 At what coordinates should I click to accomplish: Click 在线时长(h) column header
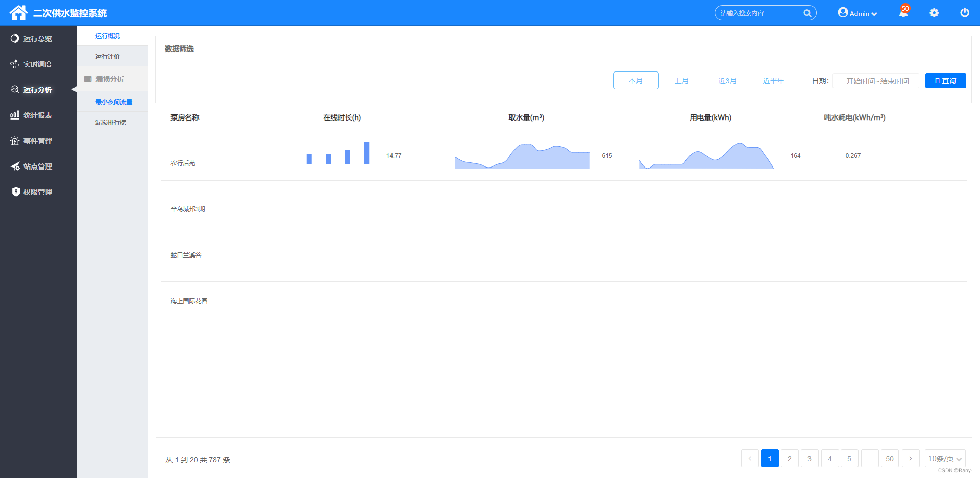[342, 117]
